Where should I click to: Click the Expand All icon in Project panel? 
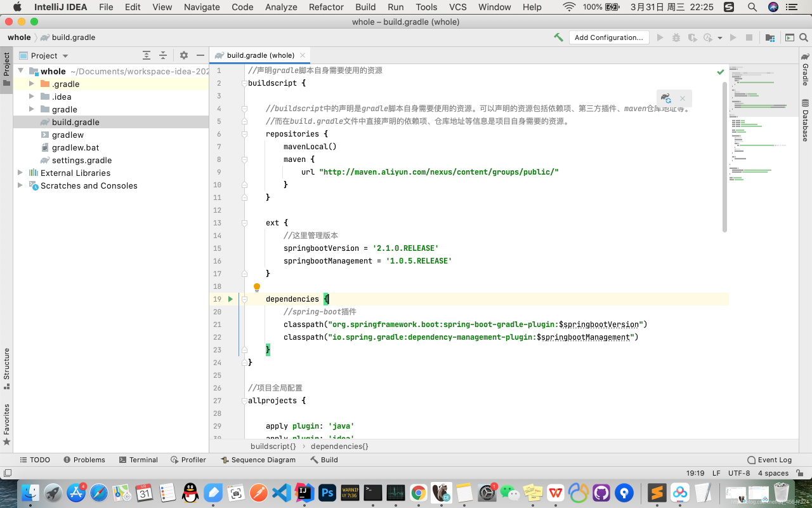[x=147, y=55]
